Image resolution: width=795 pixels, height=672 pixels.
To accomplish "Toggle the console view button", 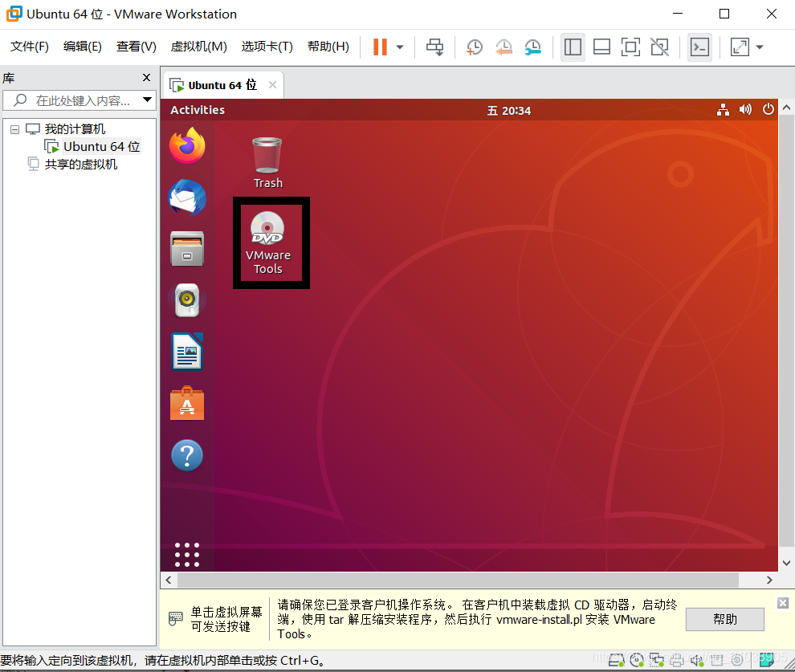I will (699, 47).
